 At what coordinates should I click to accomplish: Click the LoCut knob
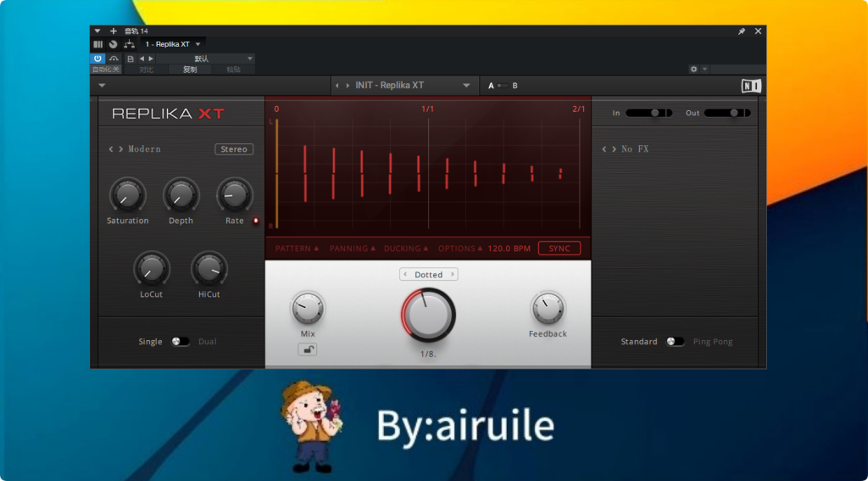152,269
